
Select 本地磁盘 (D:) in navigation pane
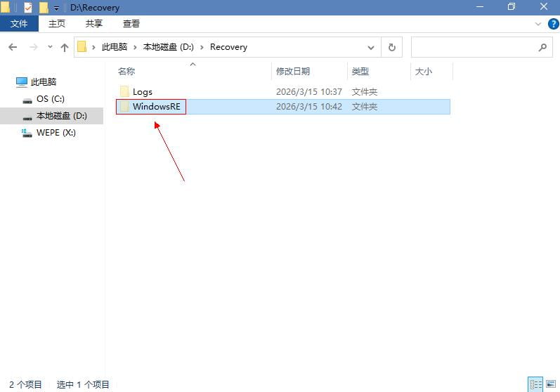(62, 116)
